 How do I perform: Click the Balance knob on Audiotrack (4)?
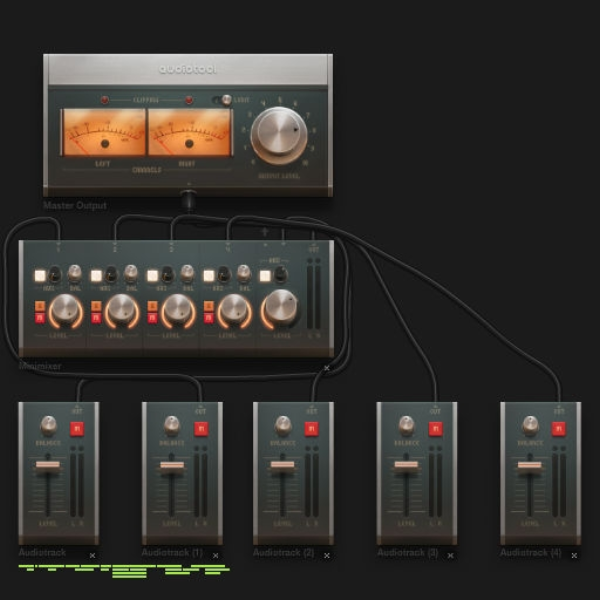530,426
